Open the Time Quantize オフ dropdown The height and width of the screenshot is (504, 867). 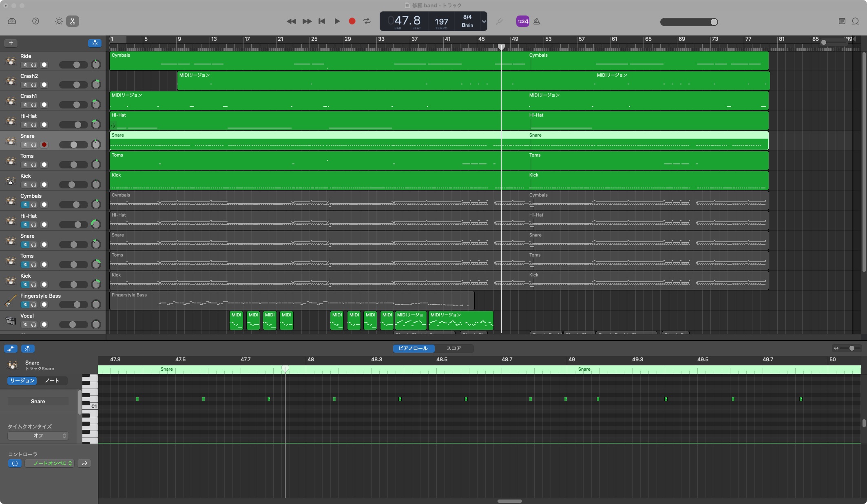38,435
